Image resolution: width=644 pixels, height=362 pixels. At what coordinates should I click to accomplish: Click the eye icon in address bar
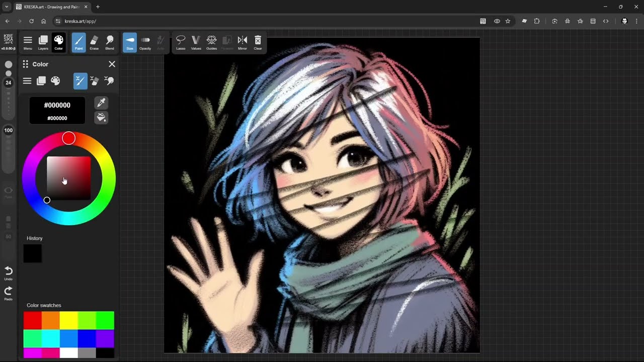[x=497, y=21]
